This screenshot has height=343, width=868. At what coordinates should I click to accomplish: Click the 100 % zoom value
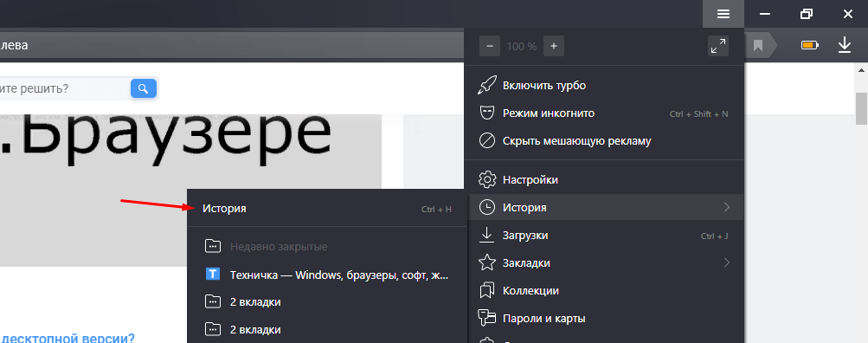pyautogui.click(x=522, y=47)
